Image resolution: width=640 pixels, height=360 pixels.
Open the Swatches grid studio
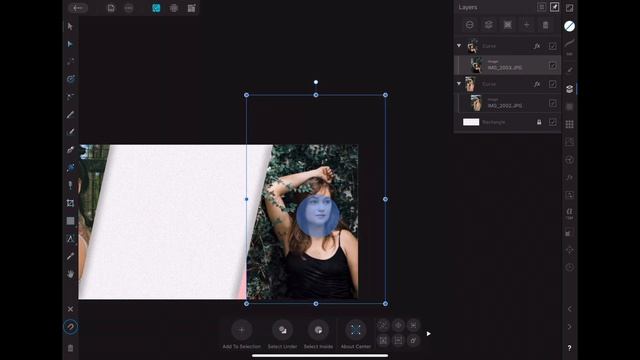pyautogui.click(x=569, y=124)
